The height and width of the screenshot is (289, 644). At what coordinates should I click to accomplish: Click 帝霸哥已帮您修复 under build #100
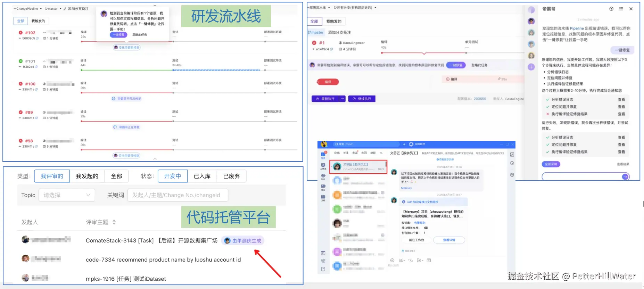pos(126,99)
